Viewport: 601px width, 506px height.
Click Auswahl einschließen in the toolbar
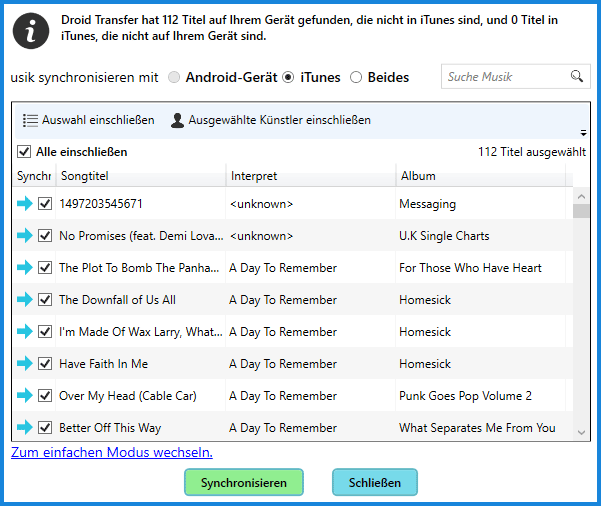(x=89, y=120)
